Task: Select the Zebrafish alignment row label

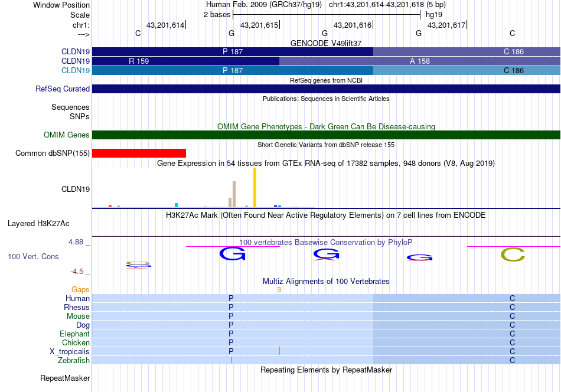Action: pyautogui.click(x=74, y=360)
